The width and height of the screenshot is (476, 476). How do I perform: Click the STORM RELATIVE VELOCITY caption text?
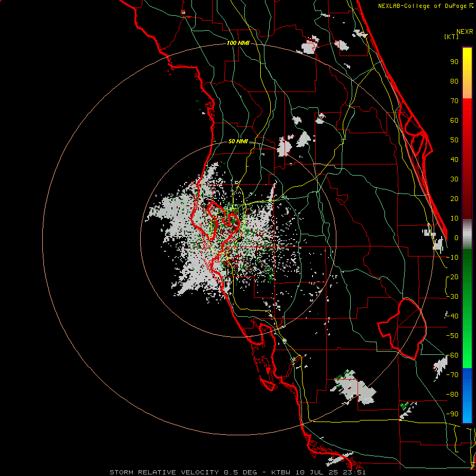pos(164,472)
